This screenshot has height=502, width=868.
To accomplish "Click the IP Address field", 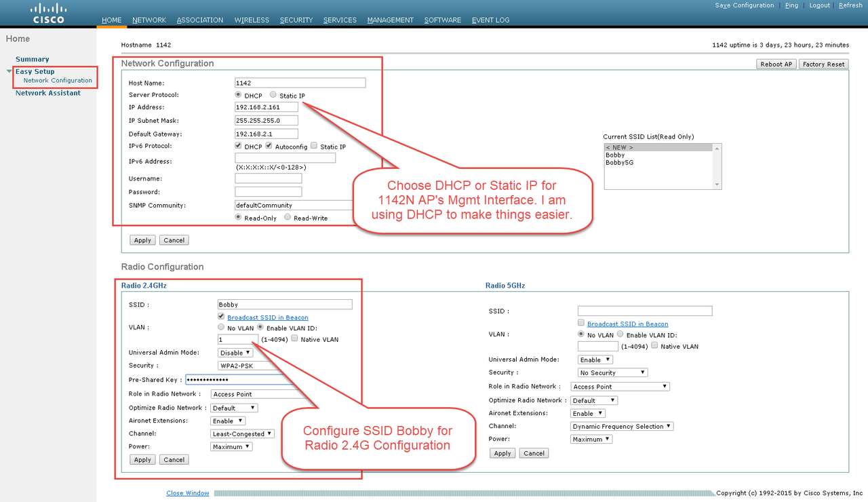I will (267, 107).
